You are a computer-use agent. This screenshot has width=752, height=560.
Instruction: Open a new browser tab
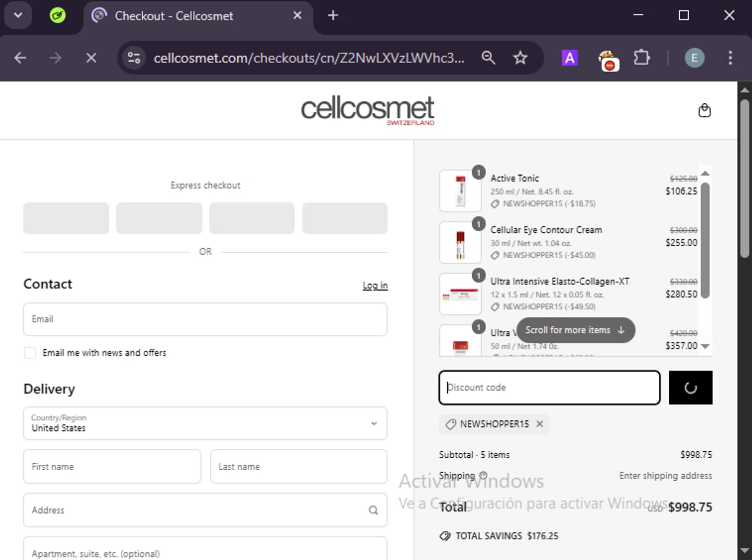click(x=333, y=16)
